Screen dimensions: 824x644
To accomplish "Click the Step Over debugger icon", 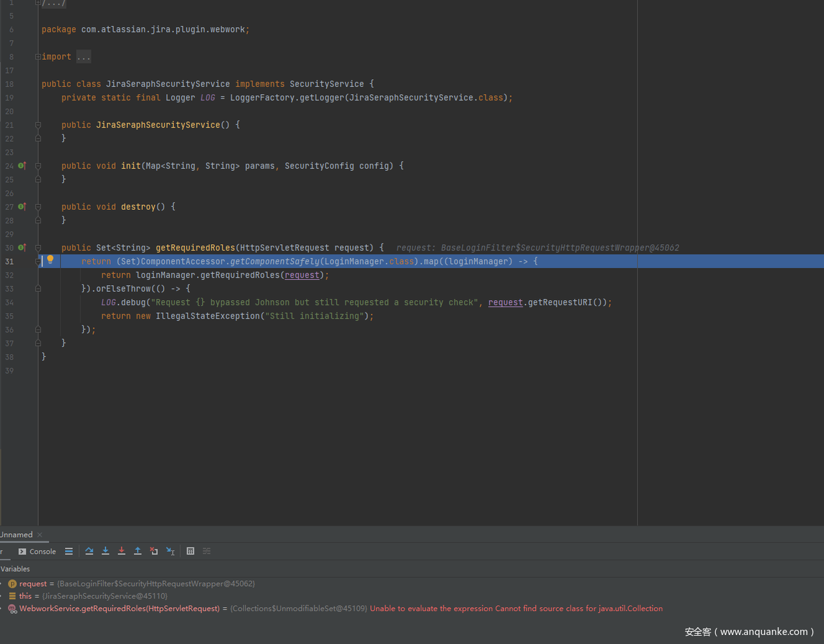I will pyautogui.click(x=89, y=551).
